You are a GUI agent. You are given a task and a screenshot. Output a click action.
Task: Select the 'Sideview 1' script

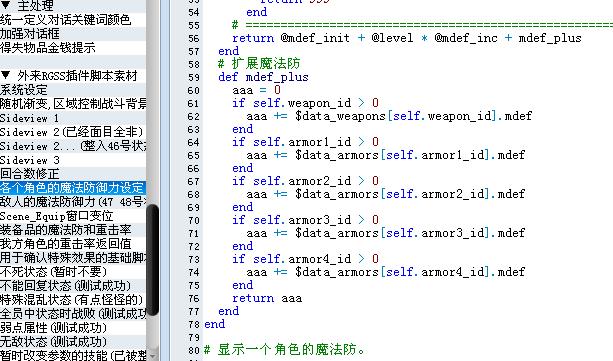[x=73, y=118]
